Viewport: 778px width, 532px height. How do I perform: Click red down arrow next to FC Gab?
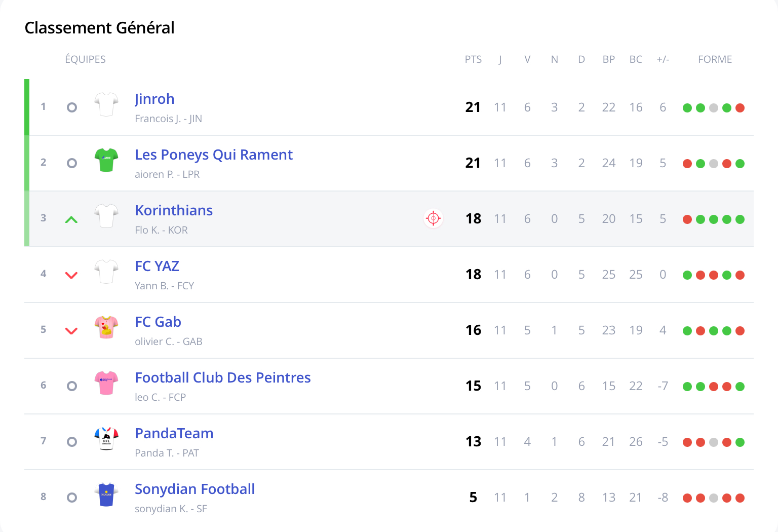(x=71, y=331)
